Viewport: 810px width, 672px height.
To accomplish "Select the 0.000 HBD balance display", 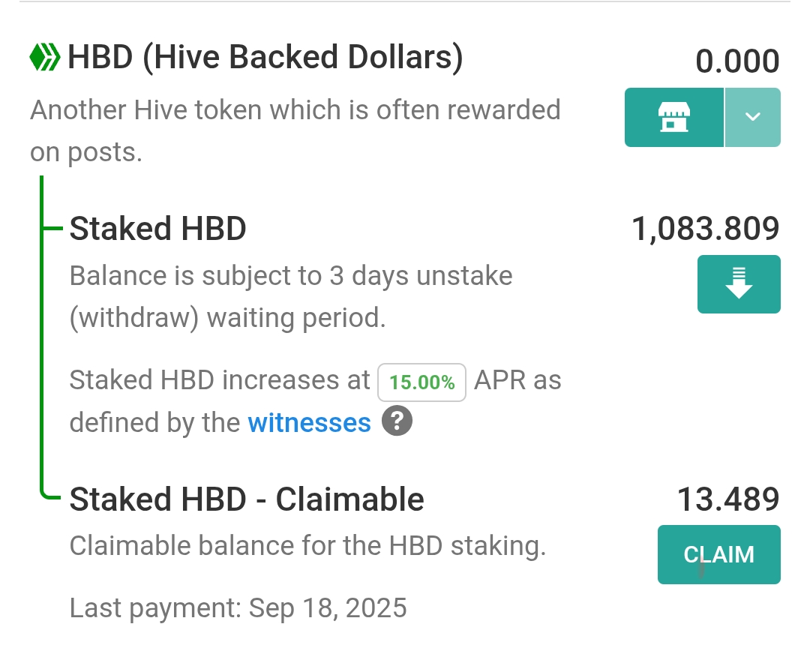I will (738, 61).
